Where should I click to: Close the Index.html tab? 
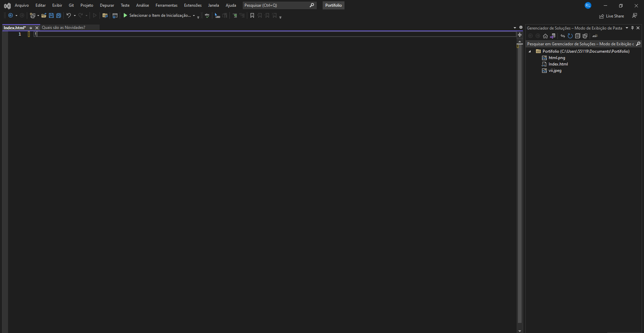coord(37,28)
